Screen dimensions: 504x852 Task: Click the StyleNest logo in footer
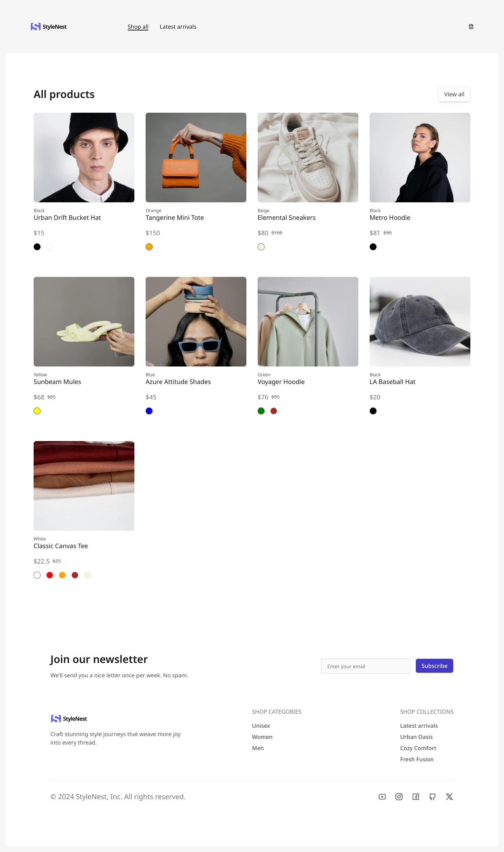tap(69, 719)
